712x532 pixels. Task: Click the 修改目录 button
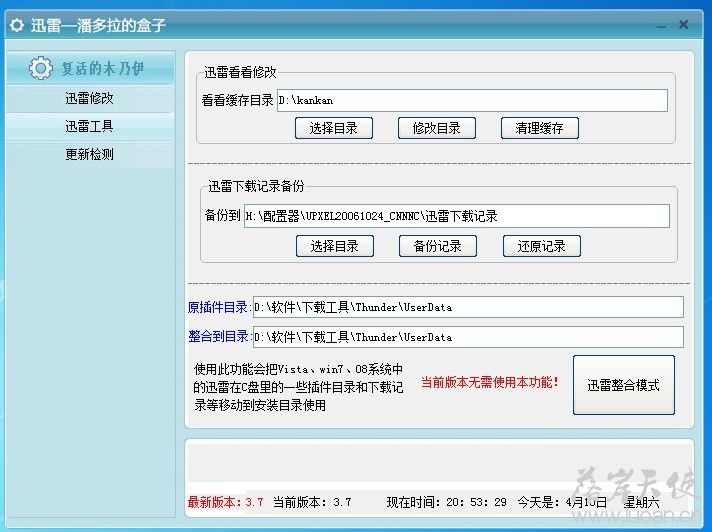437,128
